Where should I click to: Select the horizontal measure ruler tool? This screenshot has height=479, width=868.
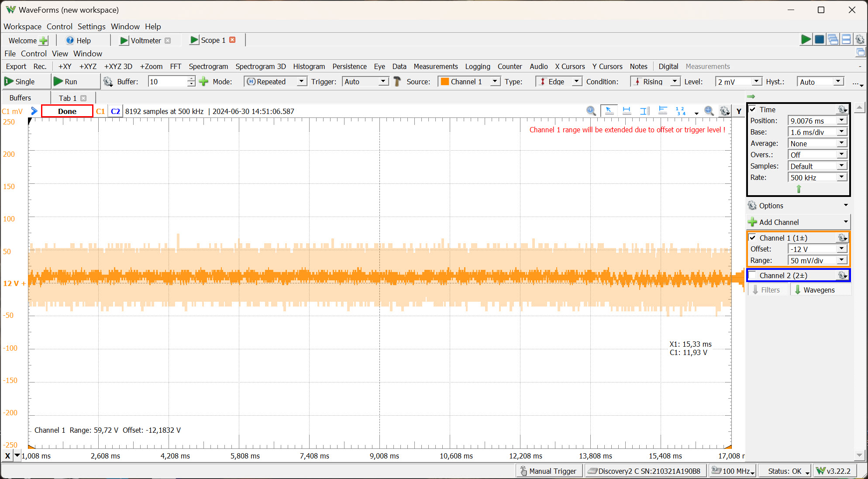coord(627,111)
